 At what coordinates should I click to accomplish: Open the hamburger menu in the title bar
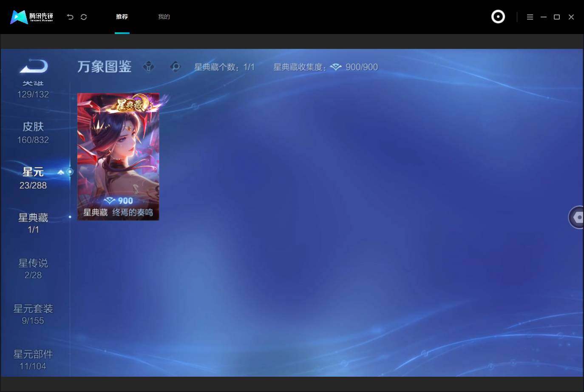(x=530, y=17)
